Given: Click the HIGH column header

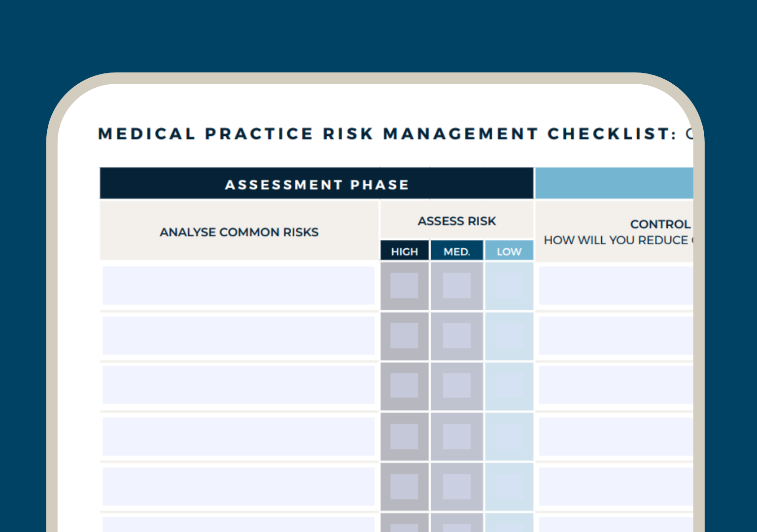Looking at the screenshot, I should coord(404,252).
